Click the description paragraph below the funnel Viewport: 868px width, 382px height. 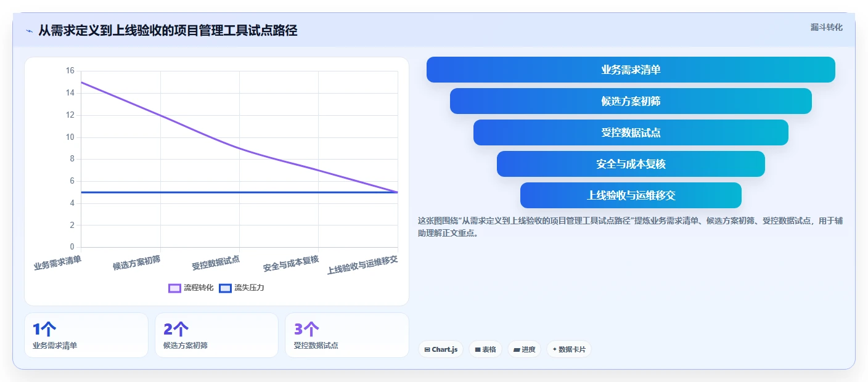coord(630,227)
